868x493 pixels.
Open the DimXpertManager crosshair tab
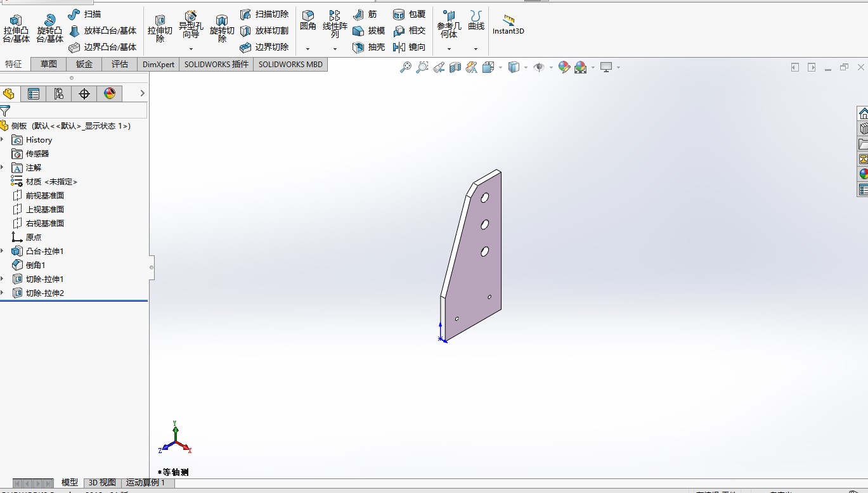(84, 94)
